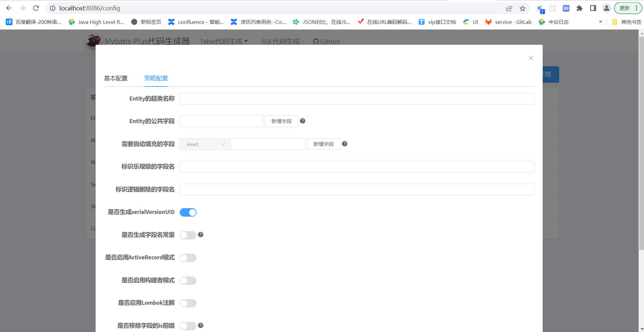Close the config dialog
The image size is (644, 332).
531,58
